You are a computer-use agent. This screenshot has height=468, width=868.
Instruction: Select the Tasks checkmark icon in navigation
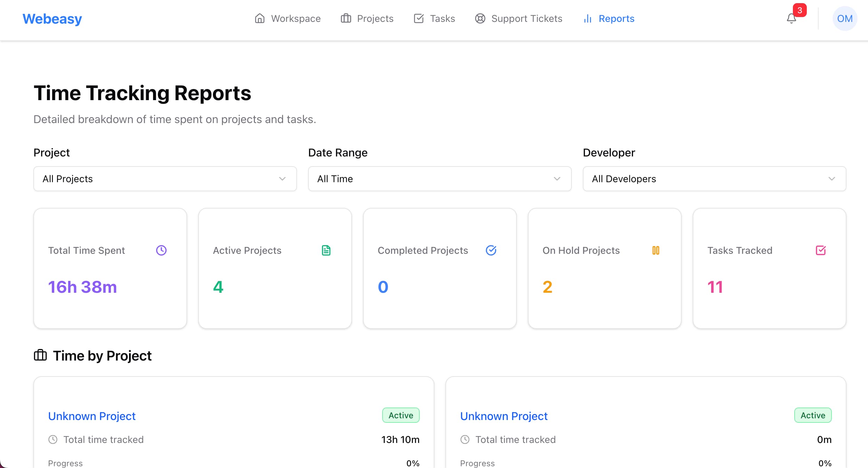[x=419, y=18]
